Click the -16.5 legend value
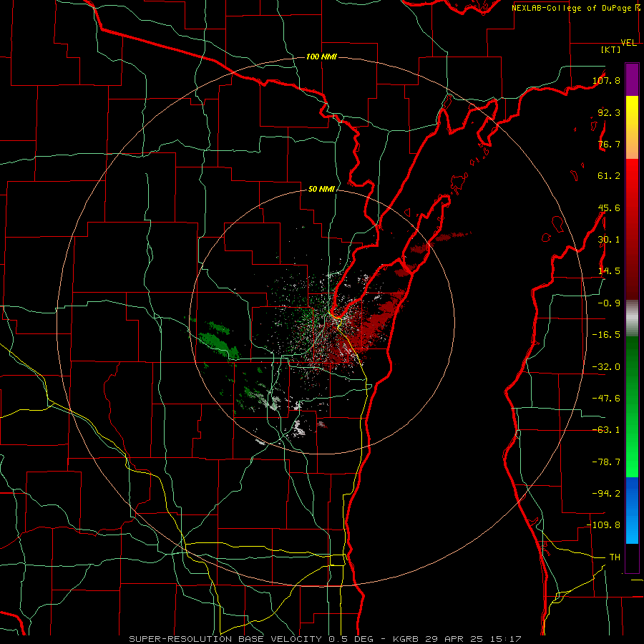Image resolution: width=644 pixels, height=644 pixels. tap(606, 335)
